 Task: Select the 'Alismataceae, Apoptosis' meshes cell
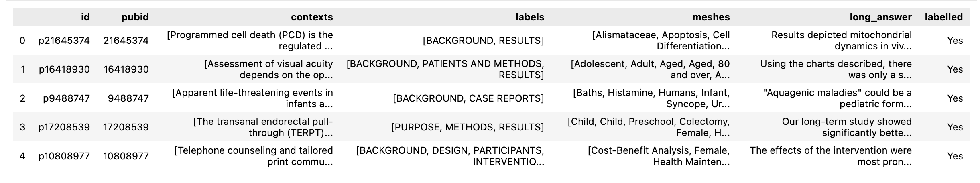[661, 41]
